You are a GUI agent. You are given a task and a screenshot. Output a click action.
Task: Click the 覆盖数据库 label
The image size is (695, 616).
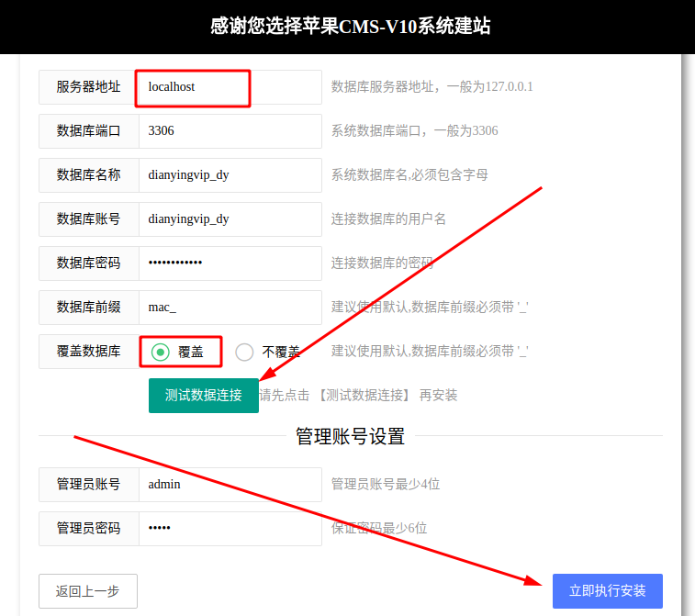(89, 352)
